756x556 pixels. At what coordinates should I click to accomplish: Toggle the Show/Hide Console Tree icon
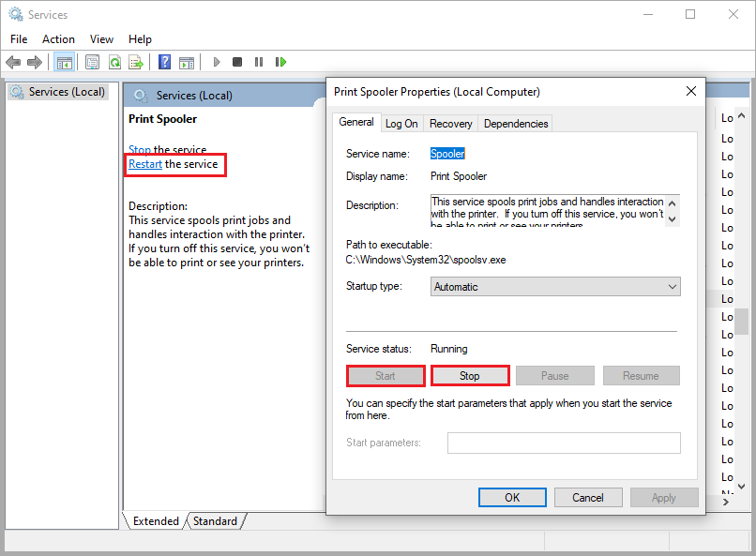(65, 63)
